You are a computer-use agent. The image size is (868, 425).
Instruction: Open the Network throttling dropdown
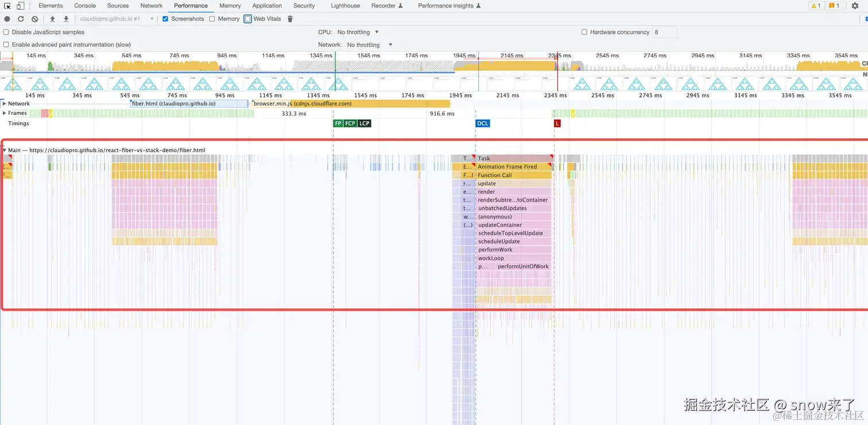pyautogui.click(x=370, y=45)
